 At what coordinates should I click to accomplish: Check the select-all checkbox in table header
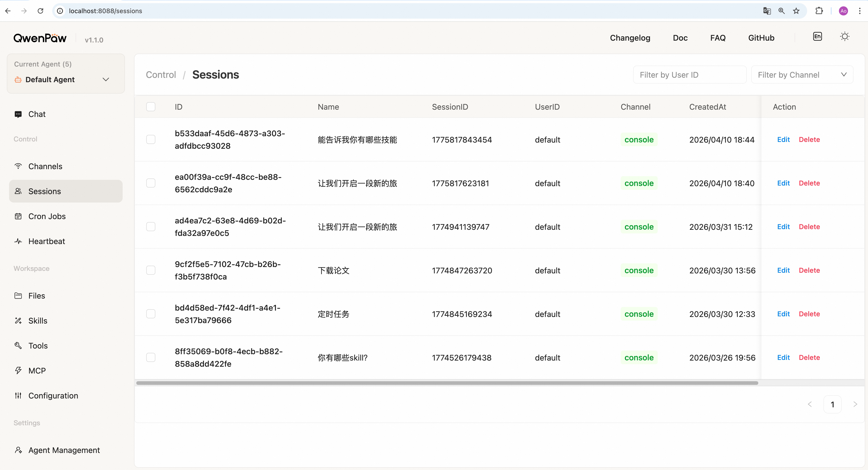pyautogui.click(x=151, y=107)
